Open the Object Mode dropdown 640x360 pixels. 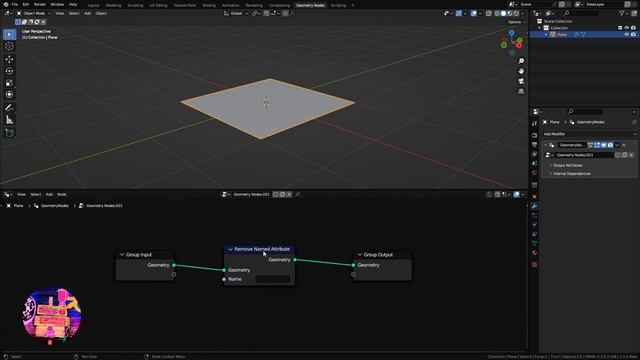[33, 13]
